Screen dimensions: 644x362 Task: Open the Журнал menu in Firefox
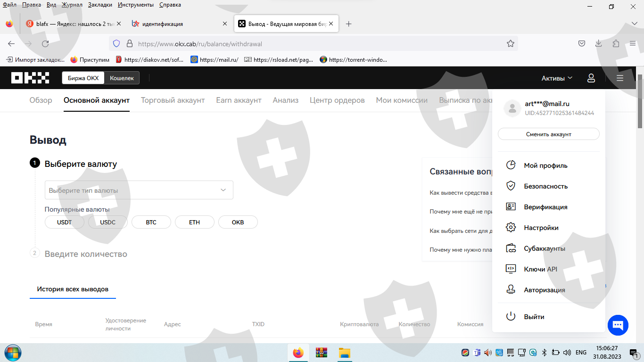pos(72,5)
